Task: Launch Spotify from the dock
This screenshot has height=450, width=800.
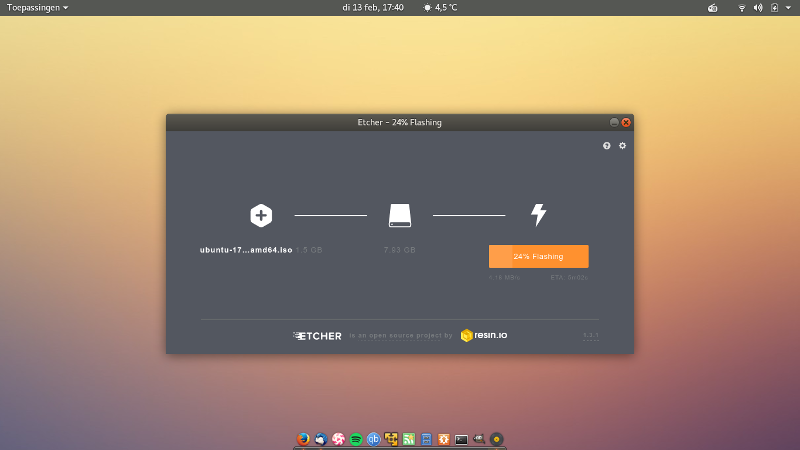Action: pyautogui.click(x=356, y=439)
